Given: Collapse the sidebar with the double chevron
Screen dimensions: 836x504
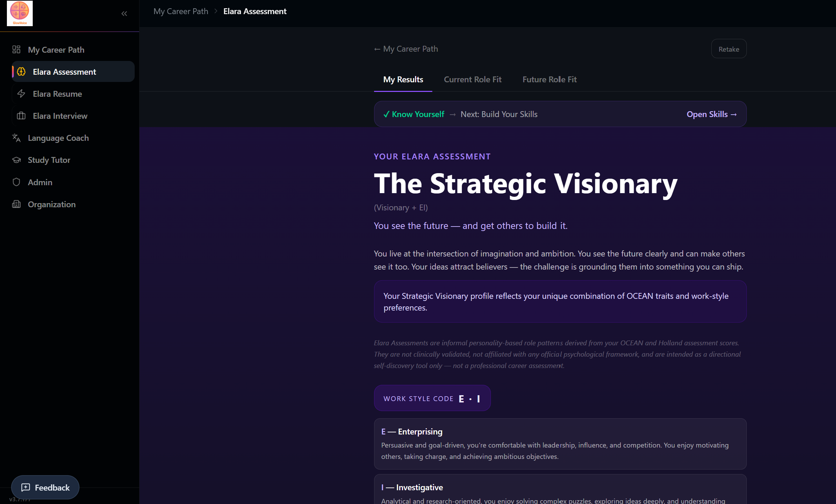Looking at the screenshot, I should (124, 13).
